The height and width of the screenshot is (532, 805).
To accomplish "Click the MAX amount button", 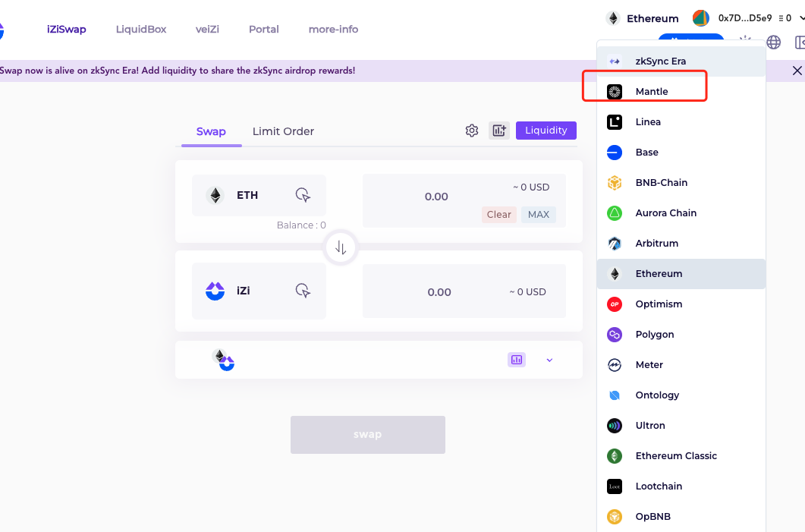I will click(x=539, y=215).
